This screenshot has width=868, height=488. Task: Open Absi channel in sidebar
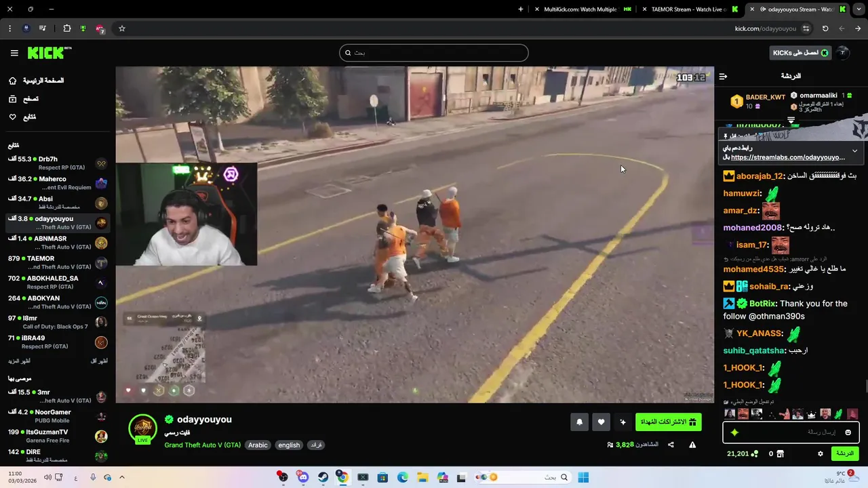click(x=58, y=203)
